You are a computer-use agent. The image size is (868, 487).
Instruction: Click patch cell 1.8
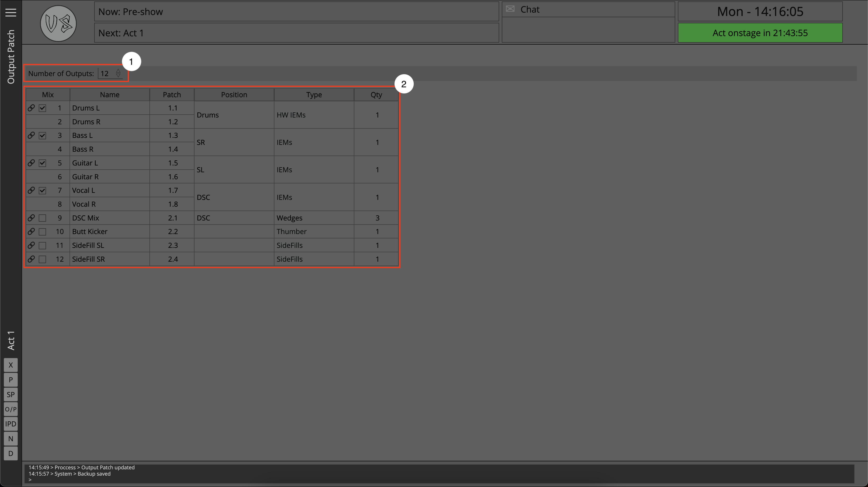point(172,204)
